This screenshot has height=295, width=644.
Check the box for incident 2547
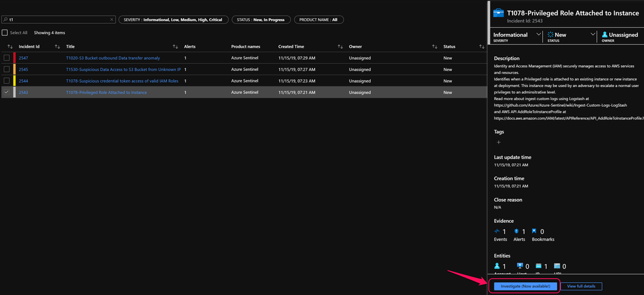coord(6,58)
